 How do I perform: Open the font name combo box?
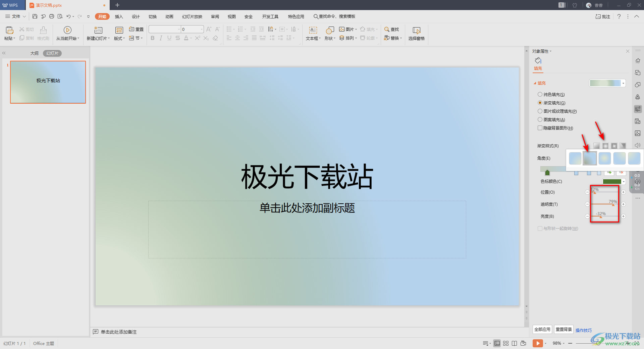[x=165, y=29]
